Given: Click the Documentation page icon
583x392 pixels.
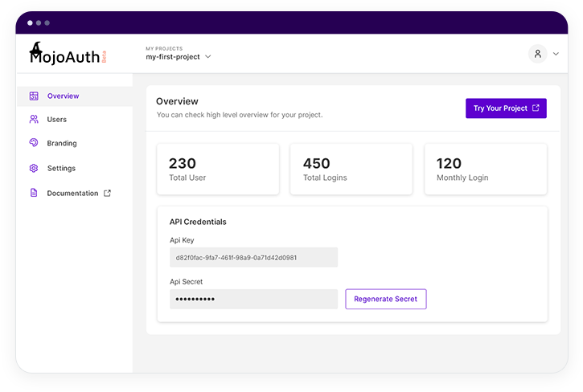Looking at the screenshot, I should coord(34,194).
